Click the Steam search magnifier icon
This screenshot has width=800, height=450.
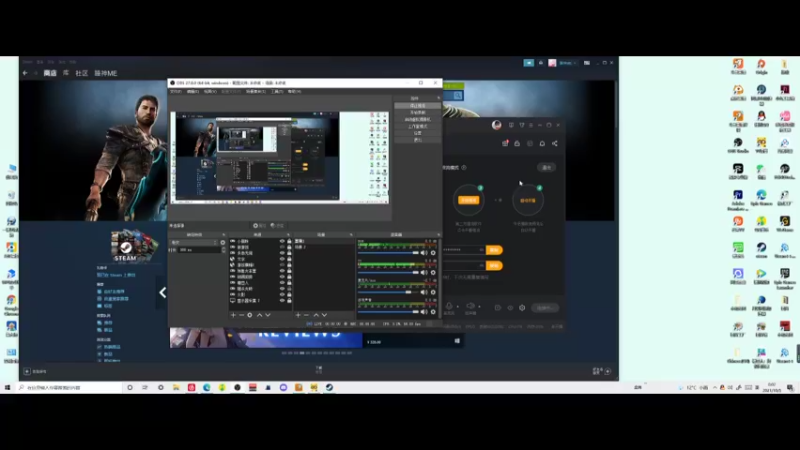pyautogui.click(x=458, y=95)
